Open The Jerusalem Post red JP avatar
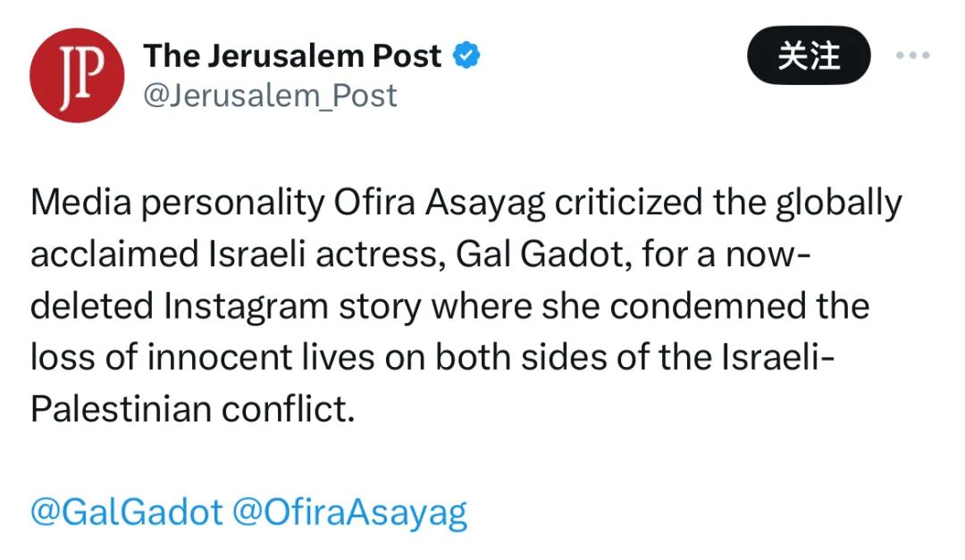Image resolution: width=965 pixels, height=560 pixels. coord(76,75)
